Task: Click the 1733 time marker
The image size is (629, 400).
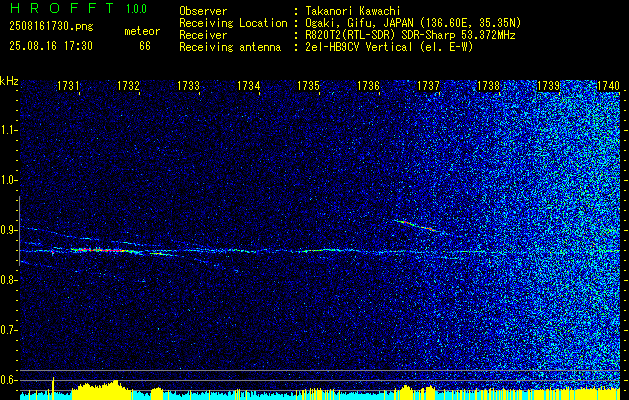Action: pos(188,85)
